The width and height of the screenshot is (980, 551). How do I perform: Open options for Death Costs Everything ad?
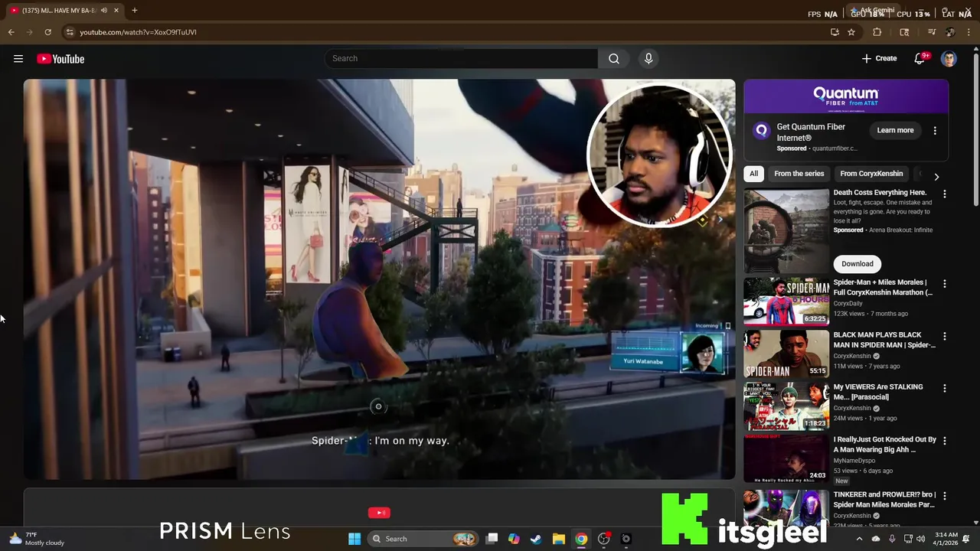click(x=944, y=194)
